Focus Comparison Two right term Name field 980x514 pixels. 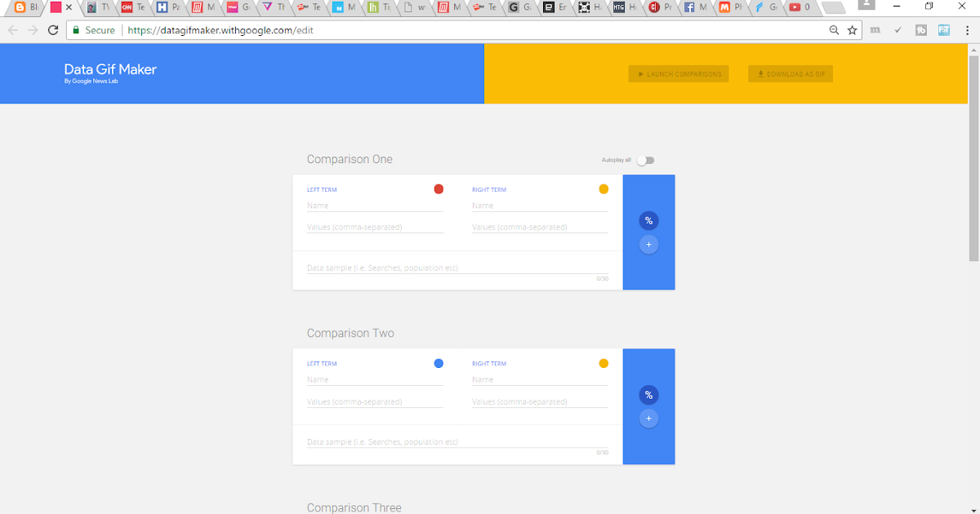click(x=540, y=379)
